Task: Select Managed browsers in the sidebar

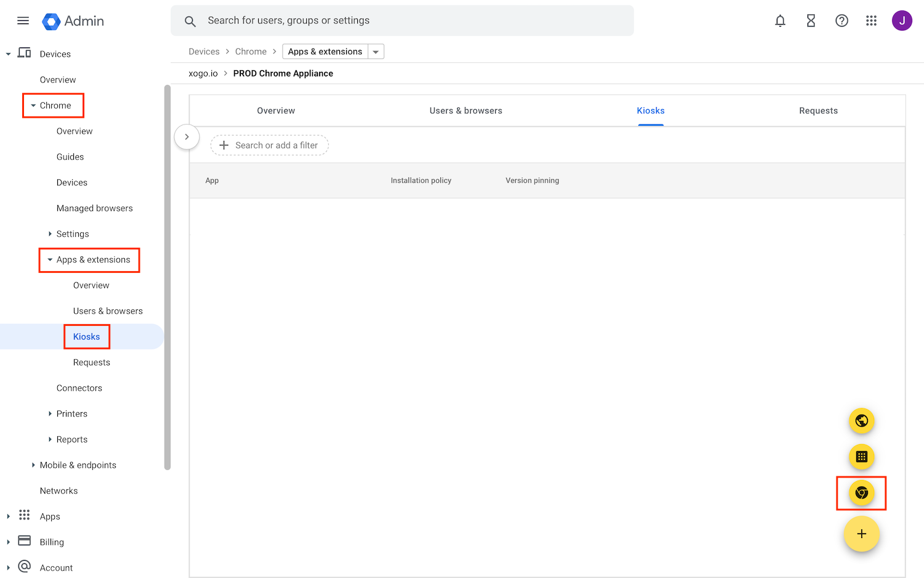Action: tap(94, 208)
